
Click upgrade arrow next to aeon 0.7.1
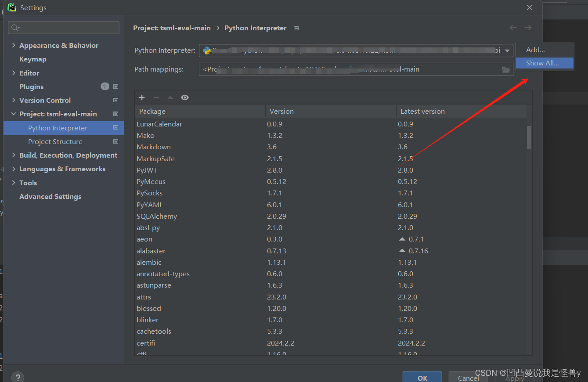[x=402, y=239]
